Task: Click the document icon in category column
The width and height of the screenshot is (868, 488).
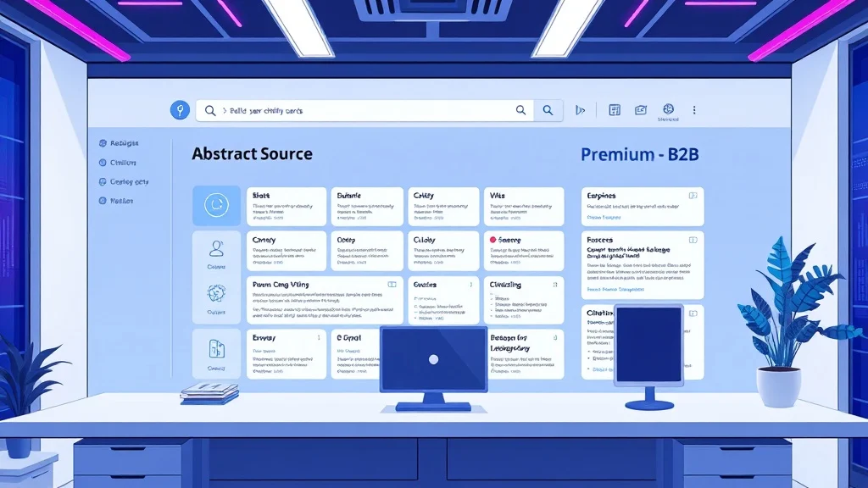Action: pyautogui.click(x=216, y=349)
